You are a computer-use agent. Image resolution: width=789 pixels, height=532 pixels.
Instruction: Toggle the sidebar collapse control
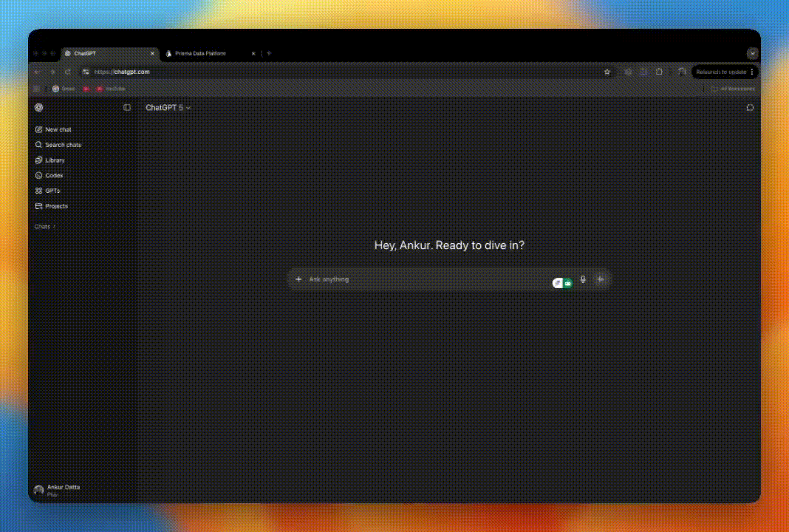126,107
